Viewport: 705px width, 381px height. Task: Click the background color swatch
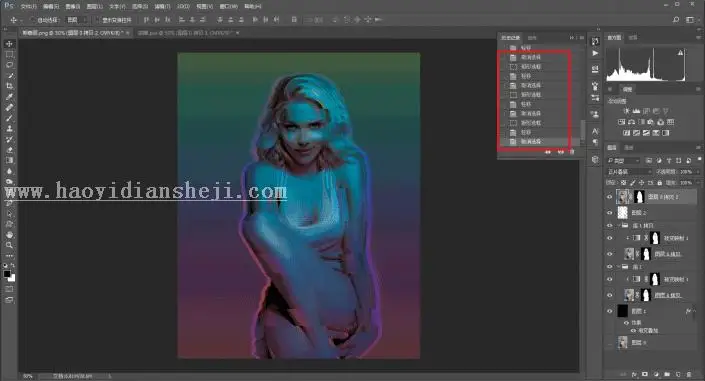[13, 279]
